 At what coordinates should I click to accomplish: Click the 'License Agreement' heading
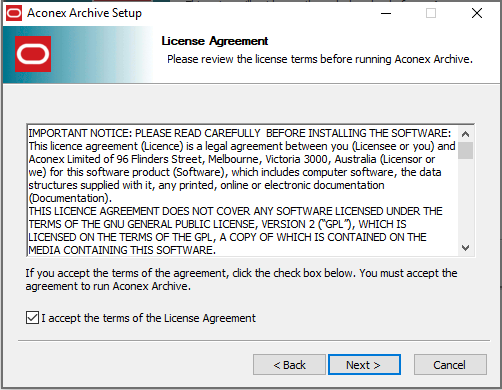pos(215,41)
